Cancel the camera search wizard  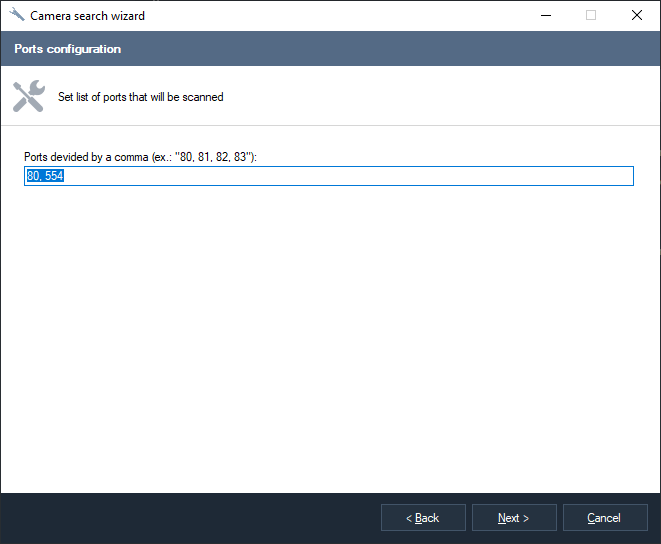[604, 518]
